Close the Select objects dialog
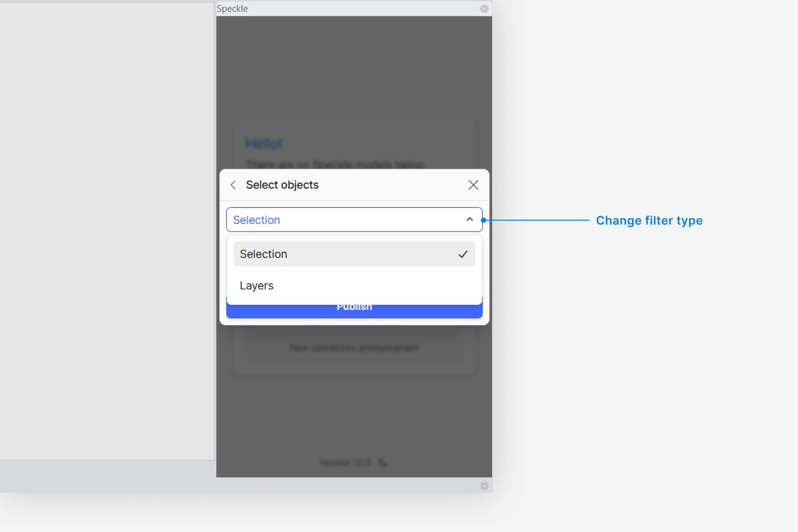 point(473,185)
